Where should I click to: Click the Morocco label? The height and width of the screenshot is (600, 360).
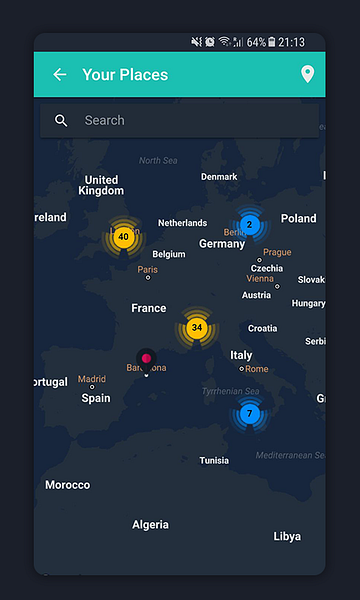tap(68, 485)
